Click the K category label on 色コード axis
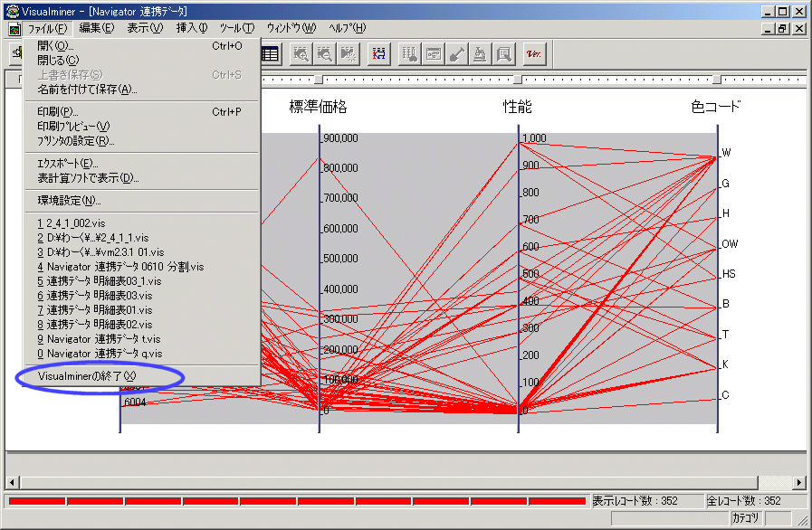Image resolution: width=812 pixels, height=530 pixels. [x=725, y=364]
